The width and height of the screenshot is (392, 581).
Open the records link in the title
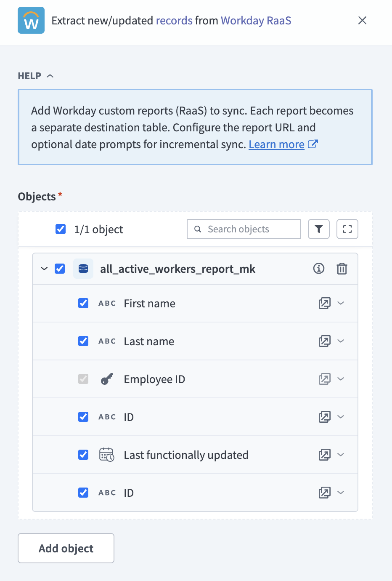(174, 21)
